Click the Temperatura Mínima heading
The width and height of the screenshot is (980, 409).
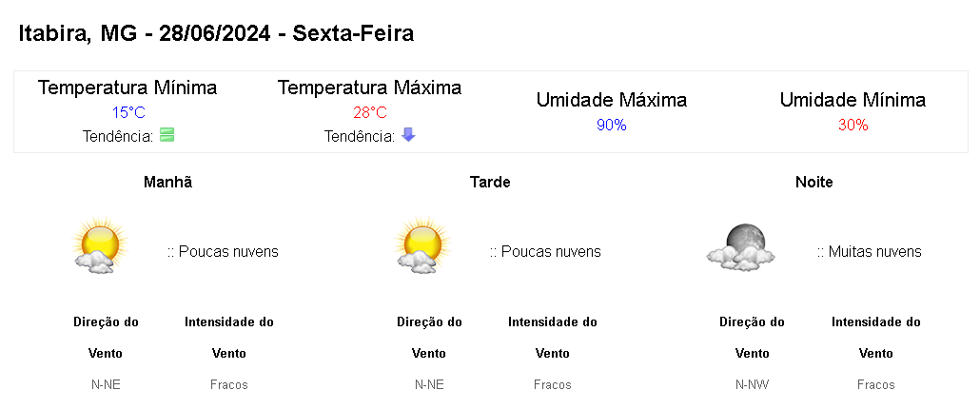(127, 88)
